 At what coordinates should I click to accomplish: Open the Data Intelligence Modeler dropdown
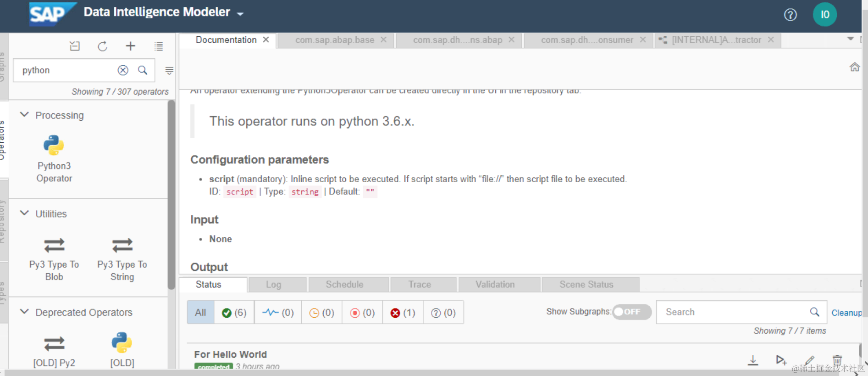[x=240, y=14]
